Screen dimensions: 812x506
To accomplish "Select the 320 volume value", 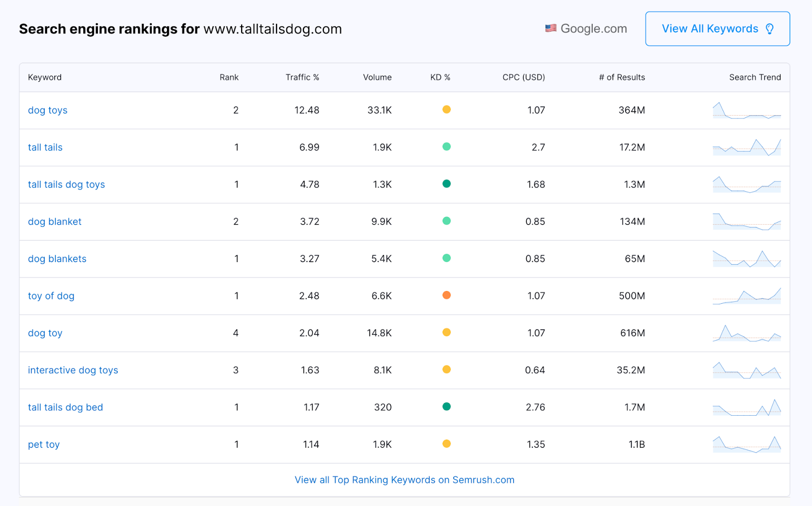I will [x=383, y=407].
